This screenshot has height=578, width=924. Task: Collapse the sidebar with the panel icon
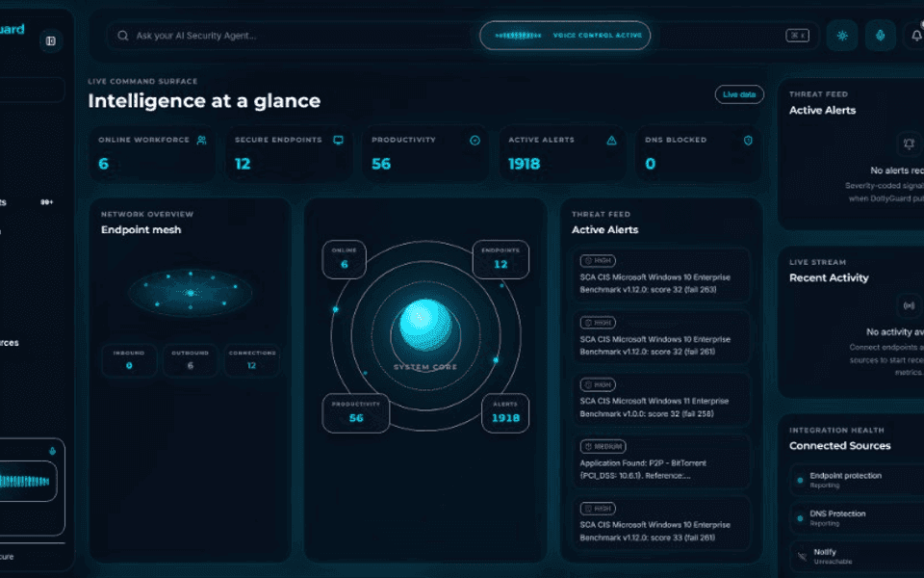(x=51, y=40)
